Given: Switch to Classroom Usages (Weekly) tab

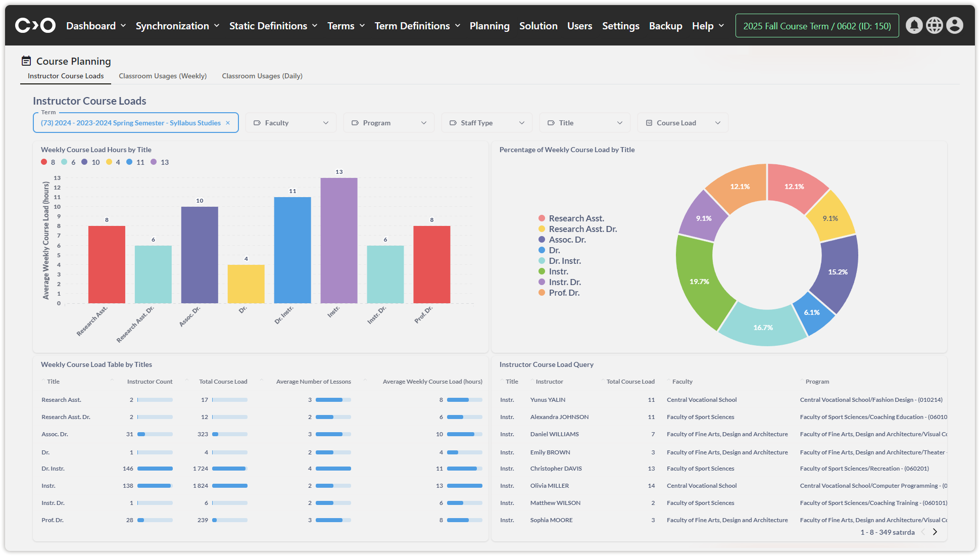Looking at the screenshot, I should point(163,76).
